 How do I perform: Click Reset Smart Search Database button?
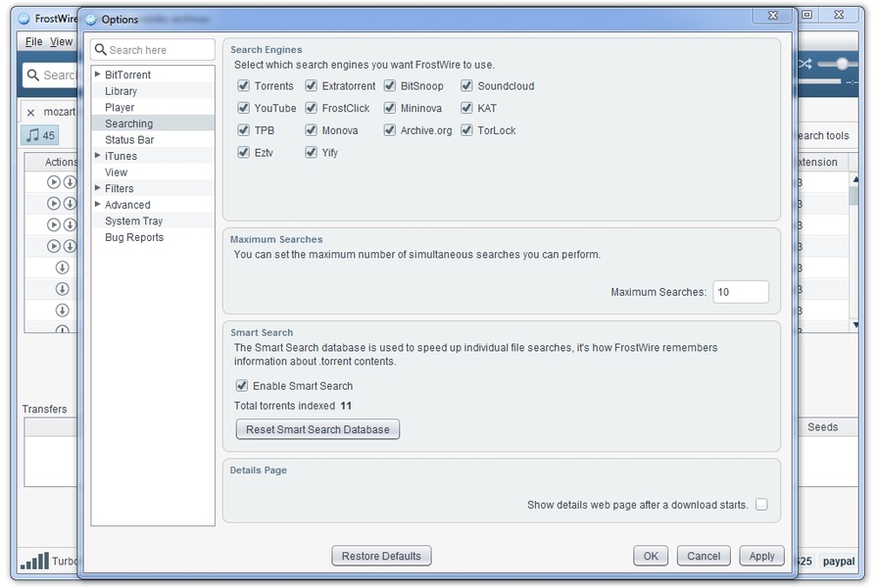click(317, 429)
